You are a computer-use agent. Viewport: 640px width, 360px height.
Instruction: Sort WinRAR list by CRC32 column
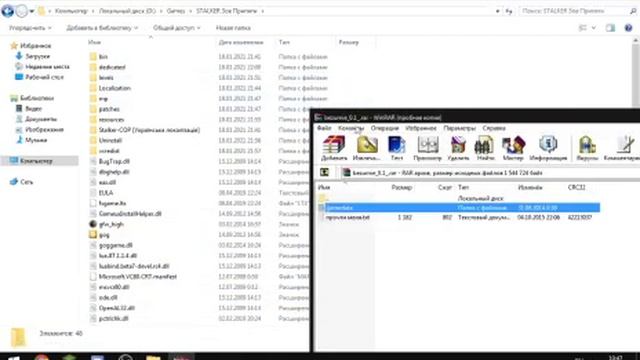coord(576,187)
